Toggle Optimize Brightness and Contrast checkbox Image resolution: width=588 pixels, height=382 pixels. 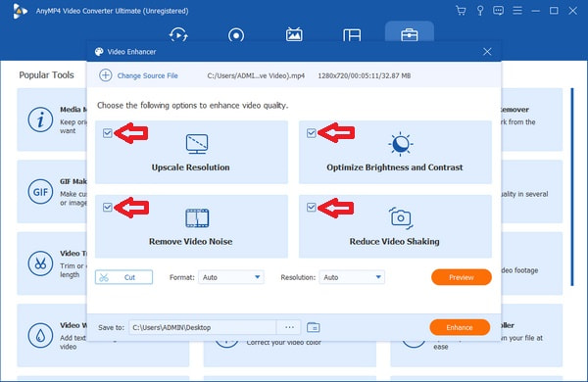pyautogui.click(x=312, y=133)
